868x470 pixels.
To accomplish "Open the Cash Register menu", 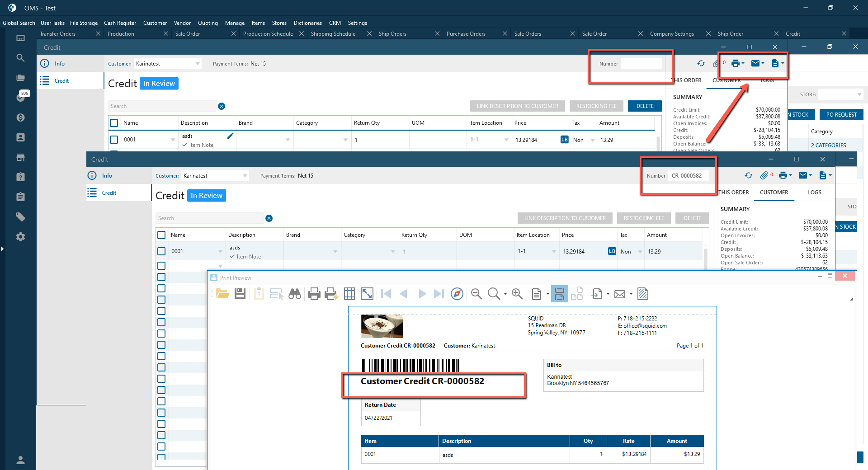I will point(120,23).
